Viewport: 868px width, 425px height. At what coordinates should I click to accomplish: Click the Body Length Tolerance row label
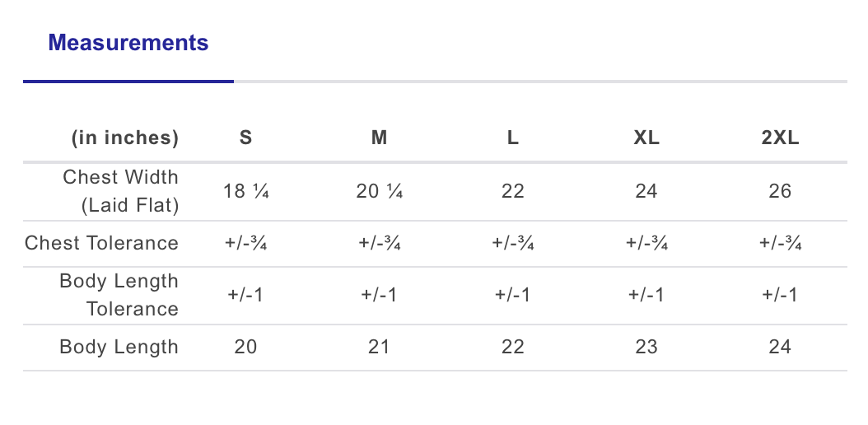(x=119, y=295)
